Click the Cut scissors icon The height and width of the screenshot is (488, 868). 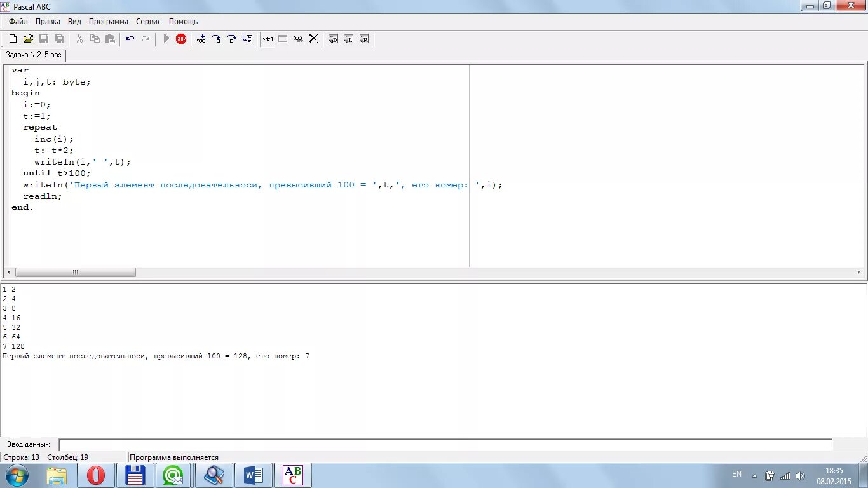pyautogui.click(x=79, y=39)
